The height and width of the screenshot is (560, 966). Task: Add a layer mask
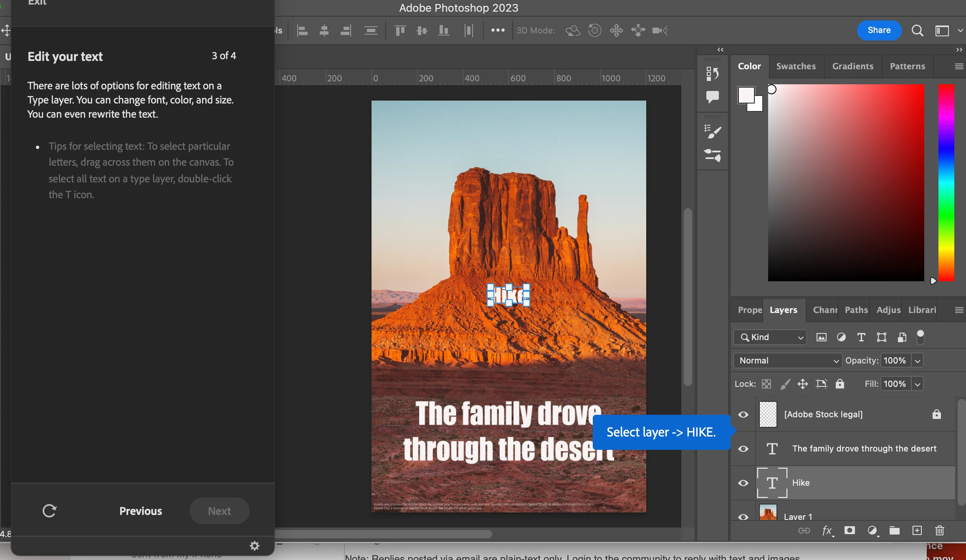pyautogui.click(x=850, y=530)
